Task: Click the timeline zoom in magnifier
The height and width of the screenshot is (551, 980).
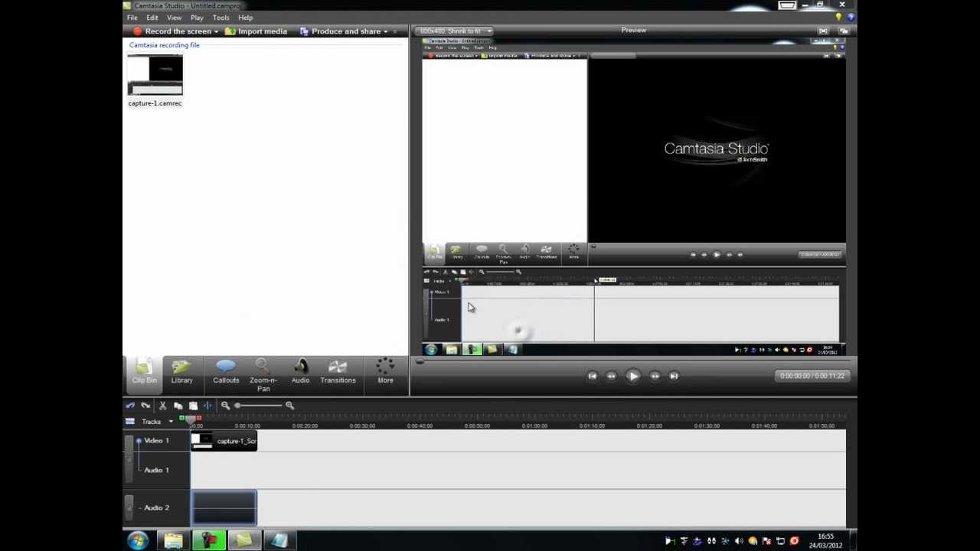Action: click(x=289, y=406)
